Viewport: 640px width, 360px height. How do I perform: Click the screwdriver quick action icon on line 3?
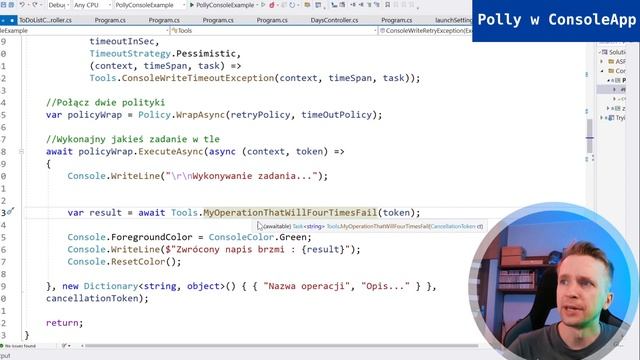11,211
